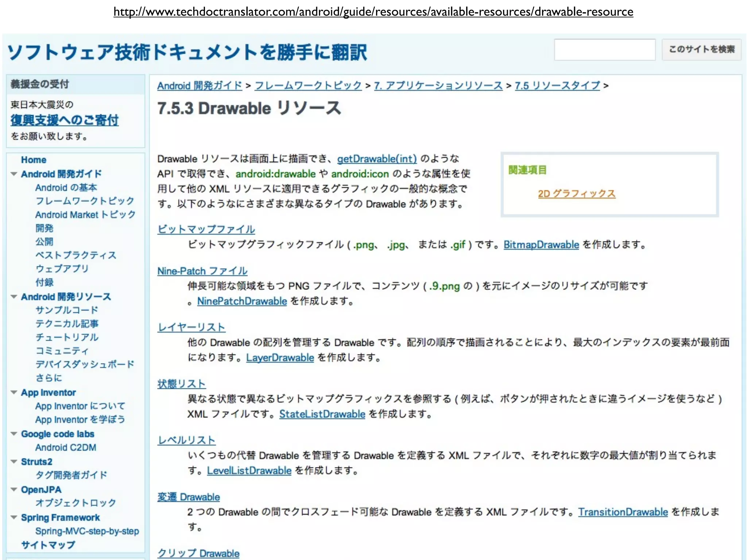This screenshot has height=560, width=747.
Task: Click the Google code labs sidebar heading
Action: click(x=58, y=434)
